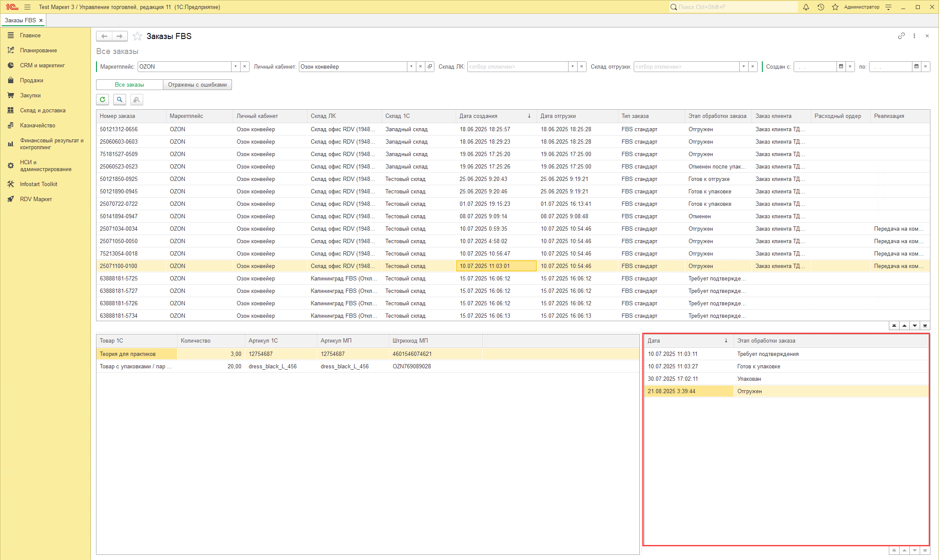This screenshot has width=939, height=560.
Task: Click the Создан с date input
Action: [815, 66]
